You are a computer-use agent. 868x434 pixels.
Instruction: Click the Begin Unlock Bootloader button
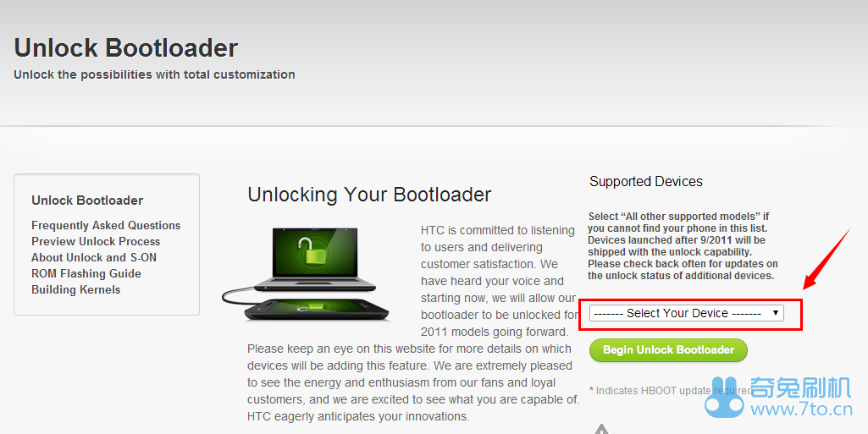[x=668, y=350]
